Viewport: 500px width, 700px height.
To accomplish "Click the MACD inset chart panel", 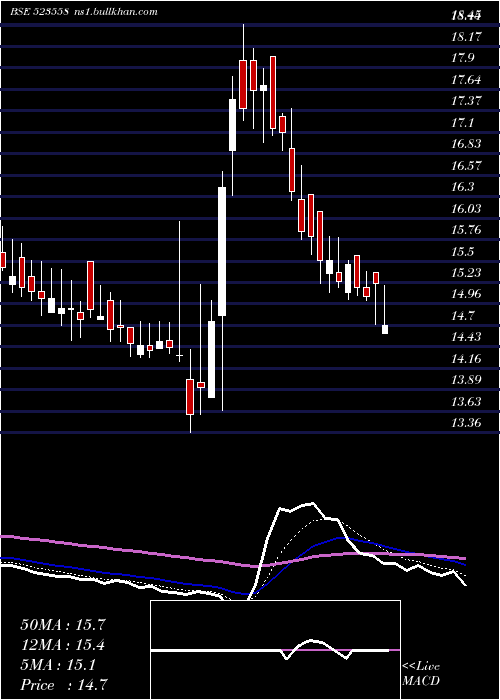I will [x=275, y=650].
